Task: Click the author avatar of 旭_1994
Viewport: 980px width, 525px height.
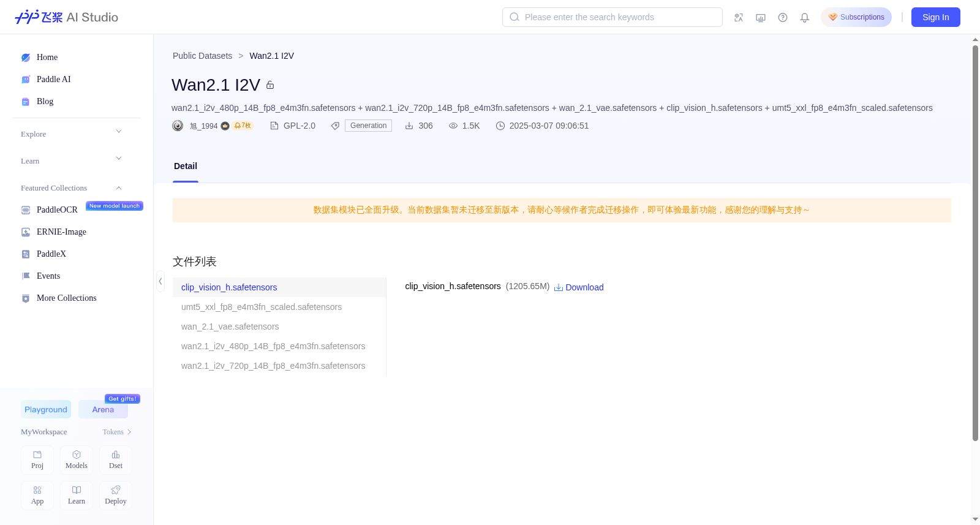Action: (x=178, y=126)
